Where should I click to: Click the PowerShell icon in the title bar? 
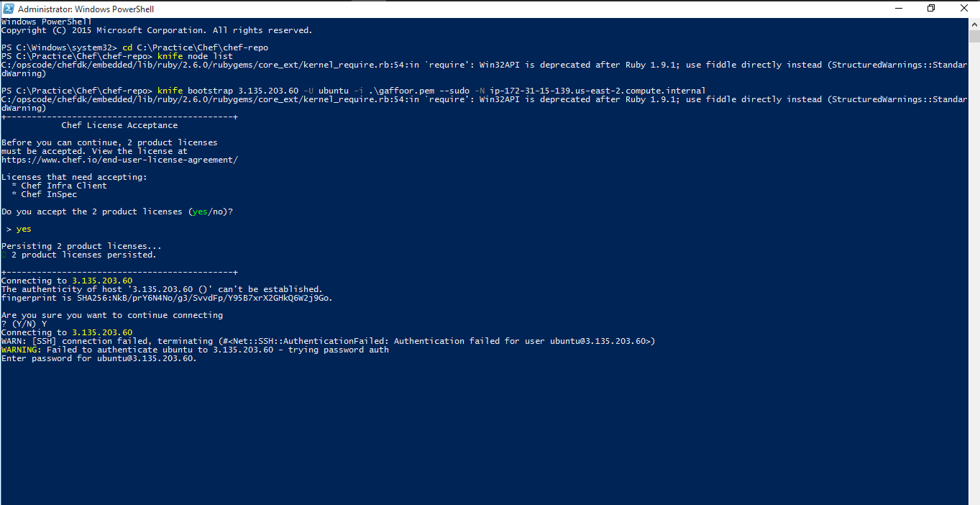(7, 8)
